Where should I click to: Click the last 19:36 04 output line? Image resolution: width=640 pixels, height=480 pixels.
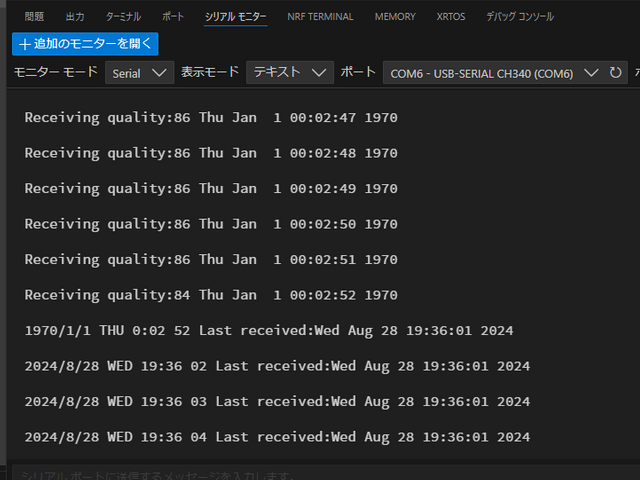277,437
